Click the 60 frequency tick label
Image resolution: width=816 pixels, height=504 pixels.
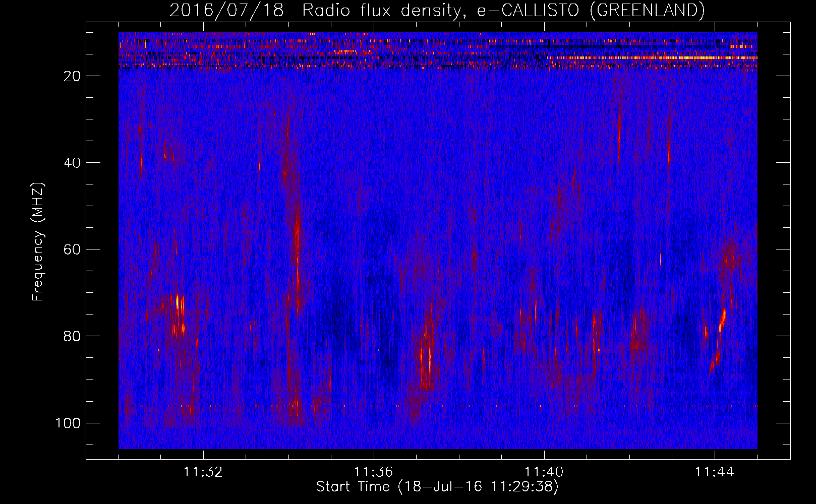pyautogui.click(x=73, y=249)
